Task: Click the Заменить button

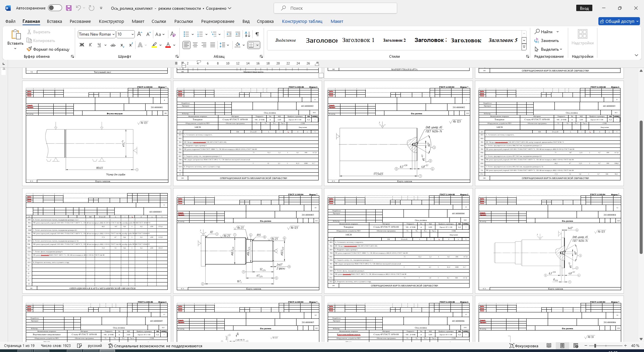Action: point(547,41)
